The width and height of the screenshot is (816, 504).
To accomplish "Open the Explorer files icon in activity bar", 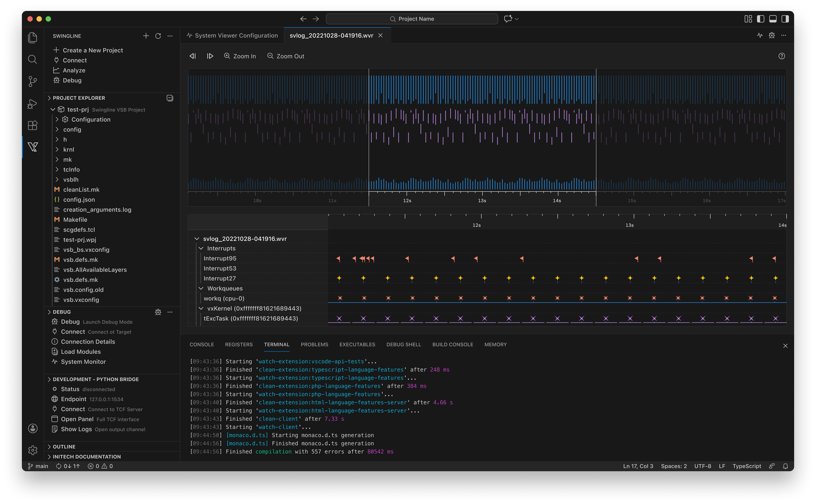I will pyautogui.click(x=32, y=38).
